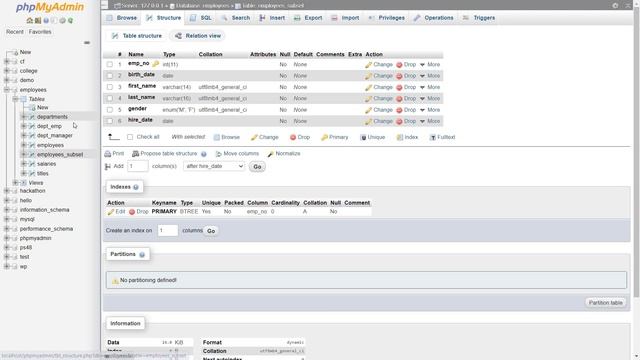Click the Indexes help icon
Viewport: 640px width, 360px height.
point(136,187)
